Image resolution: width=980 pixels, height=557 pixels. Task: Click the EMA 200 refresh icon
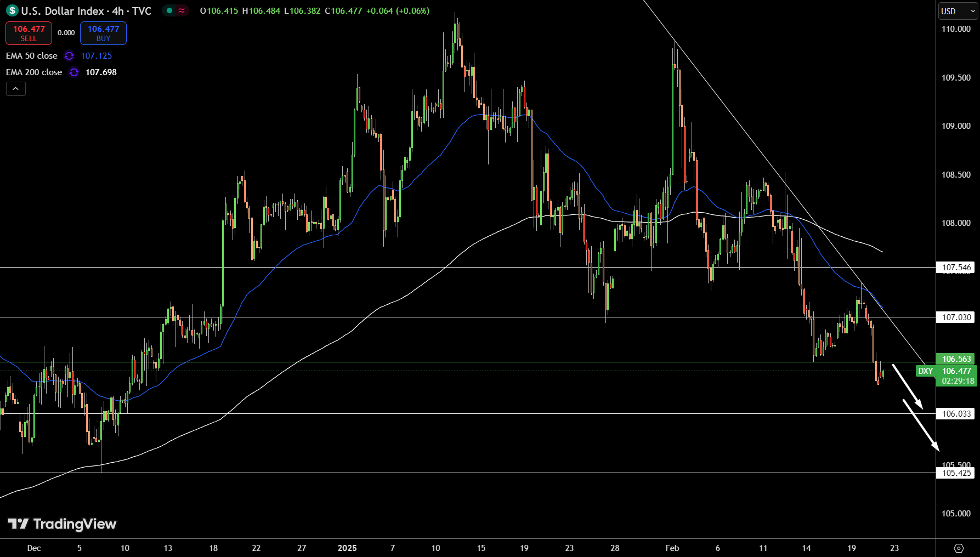click(74, 72)
